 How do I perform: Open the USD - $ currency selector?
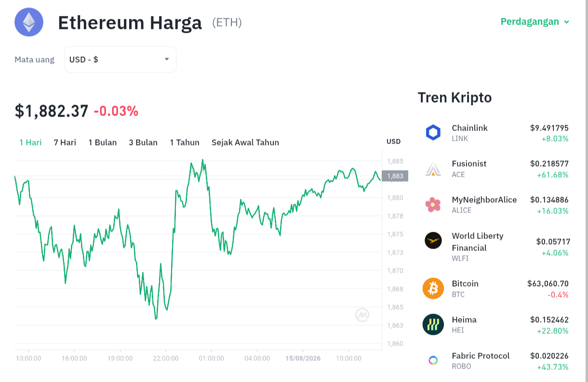tap(120, 59)
